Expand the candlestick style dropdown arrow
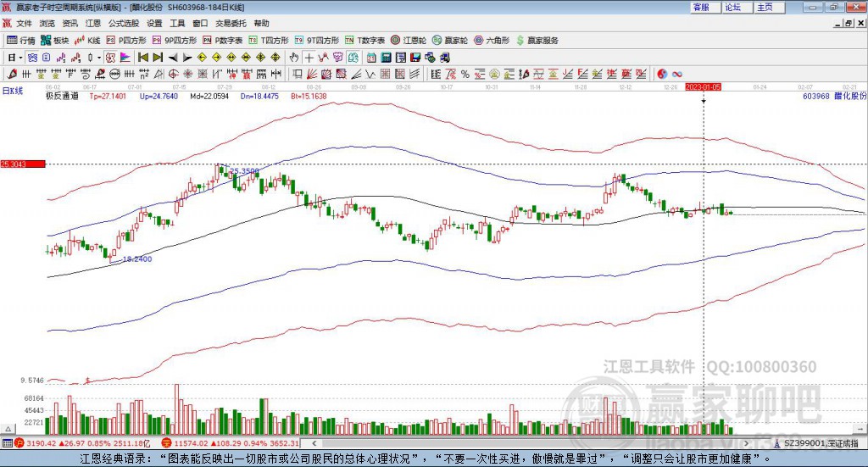Viewport: 868px width, 467px height. pos(99,58)
